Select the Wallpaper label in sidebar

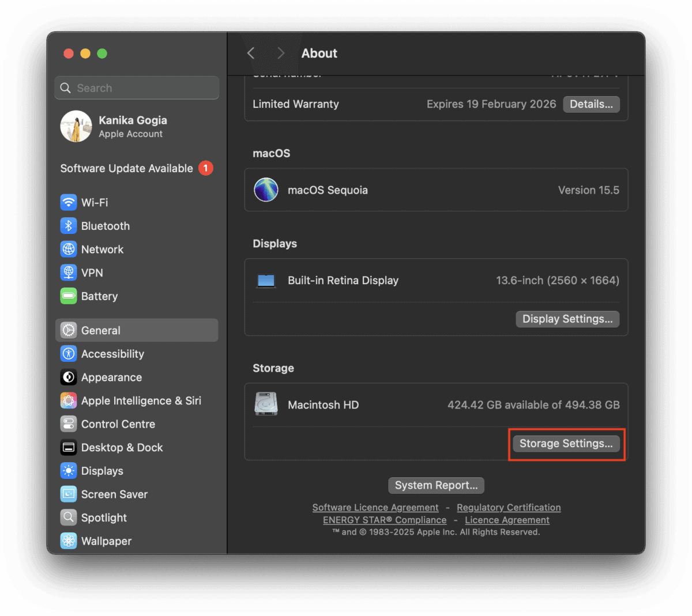pyautogui.click(x=107, y=541)
